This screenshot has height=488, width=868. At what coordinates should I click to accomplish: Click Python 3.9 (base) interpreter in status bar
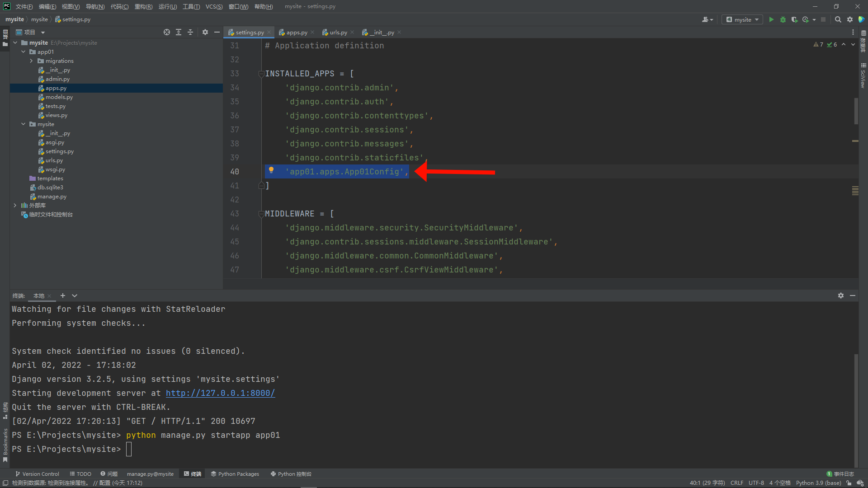point(818,483)
